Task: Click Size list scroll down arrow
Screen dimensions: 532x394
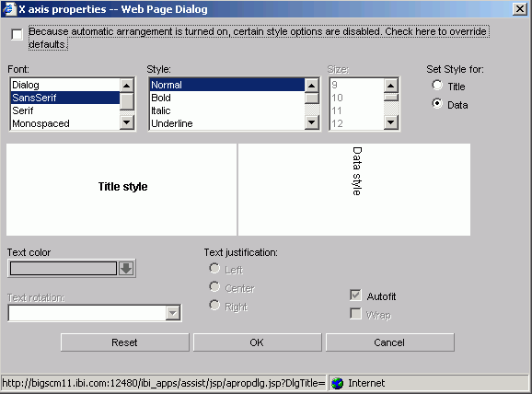Action: pyautogui.click(x=391, y=122)
